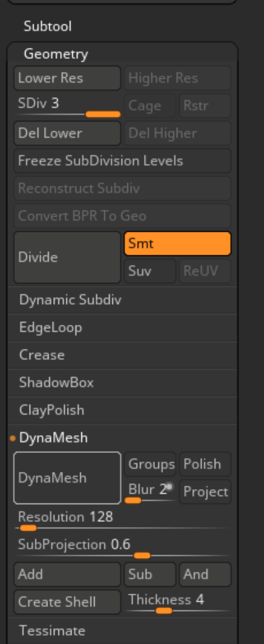Open the Subtool palette section
264x644 pixels.
(48, 26)
